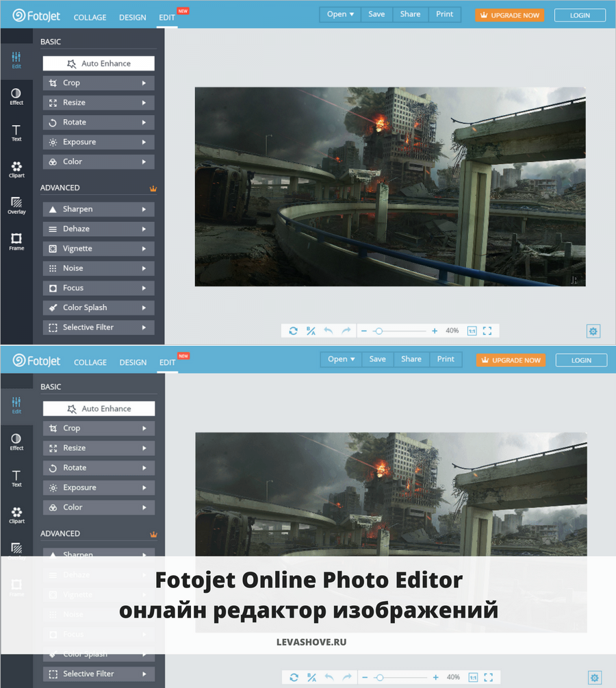
Task: Open the Open dropdown in lower header
Action: tap(341, 359)
